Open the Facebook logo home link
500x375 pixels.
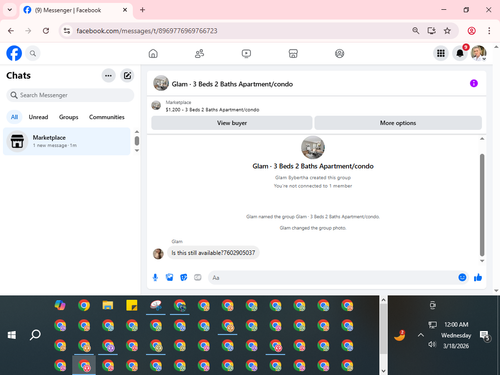click(14, 53)
